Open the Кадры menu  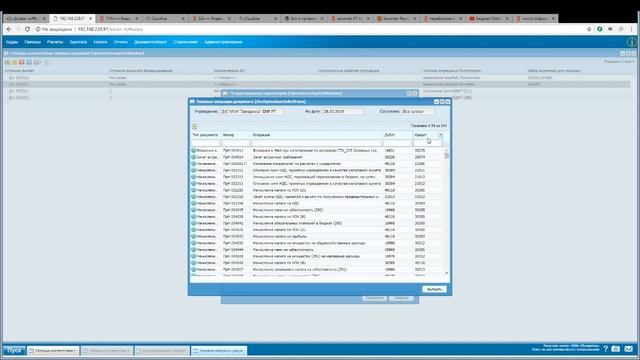[12, 42]
